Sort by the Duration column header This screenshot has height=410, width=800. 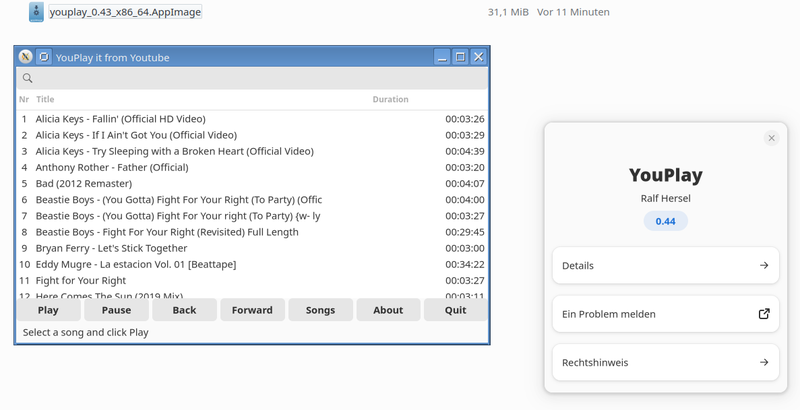click(390, 99)
